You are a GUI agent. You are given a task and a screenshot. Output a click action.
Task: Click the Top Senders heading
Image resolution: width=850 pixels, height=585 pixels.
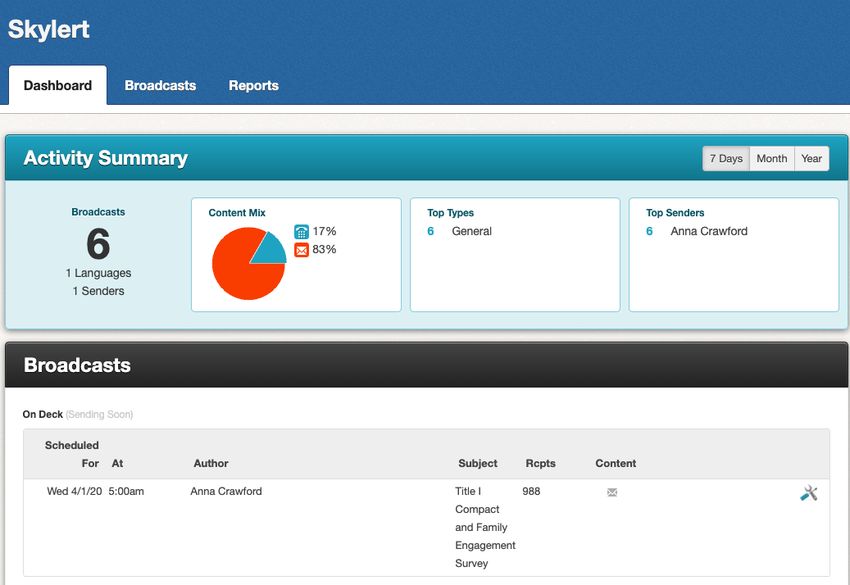click(x=675, y=213)
